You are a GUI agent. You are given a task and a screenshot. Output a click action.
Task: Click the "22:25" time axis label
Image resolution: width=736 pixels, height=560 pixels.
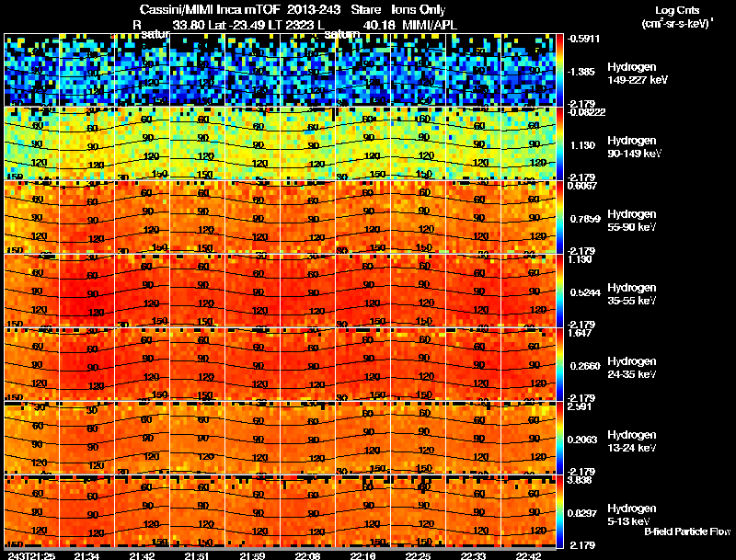point(419,556)
